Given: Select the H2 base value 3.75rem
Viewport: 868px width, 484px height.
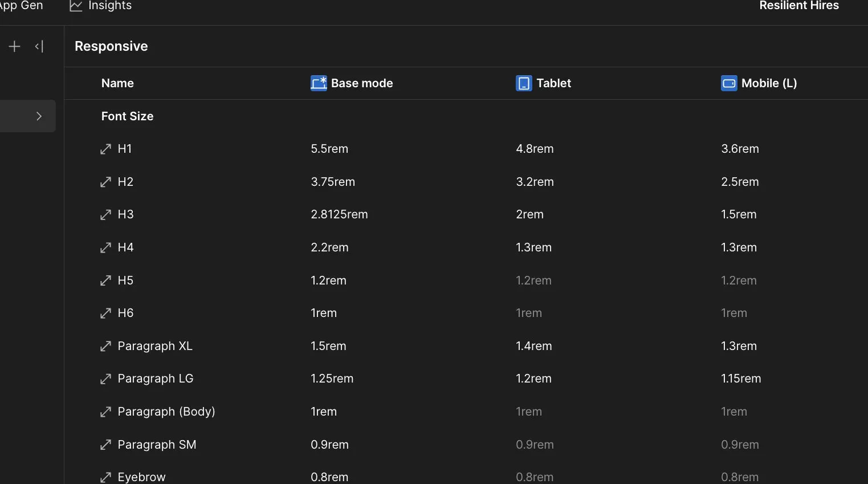Looking at the screenshot, I should [333, 182].
